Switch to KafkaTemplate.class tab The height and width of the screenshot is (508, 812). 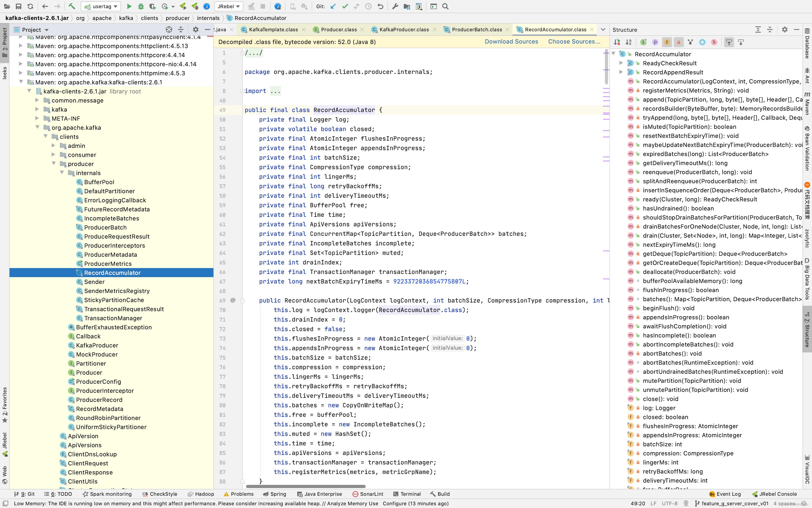pos(273,29)
